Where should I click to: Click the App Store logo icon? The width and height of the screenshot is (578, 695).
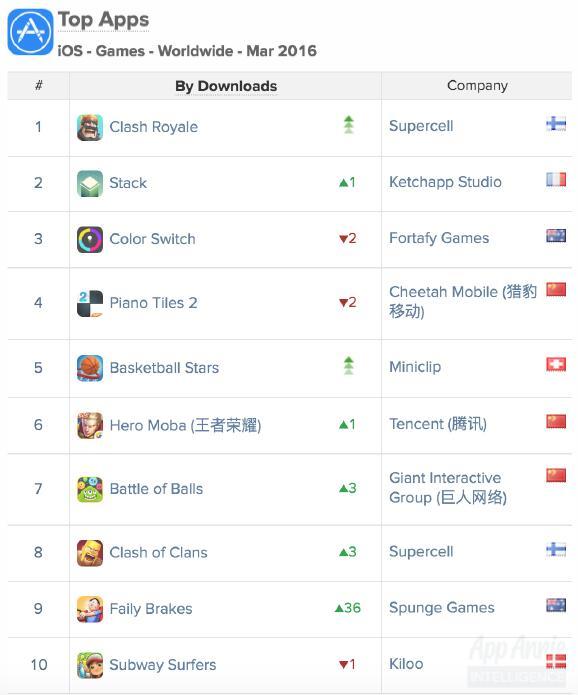(x=30, y=32)
